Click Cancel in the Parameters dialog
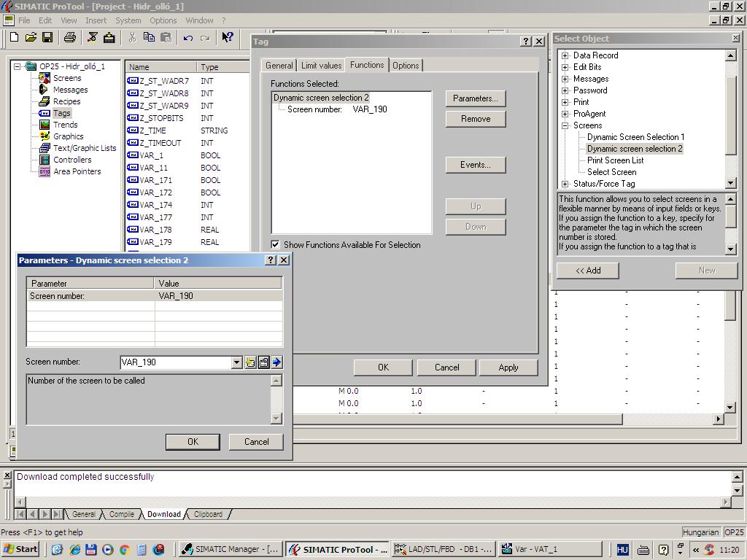 point(256,442)
